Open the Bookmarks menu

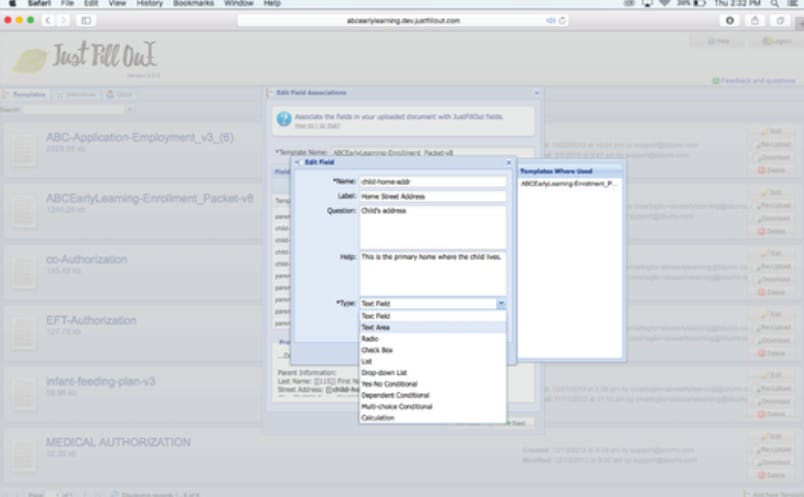193,3
